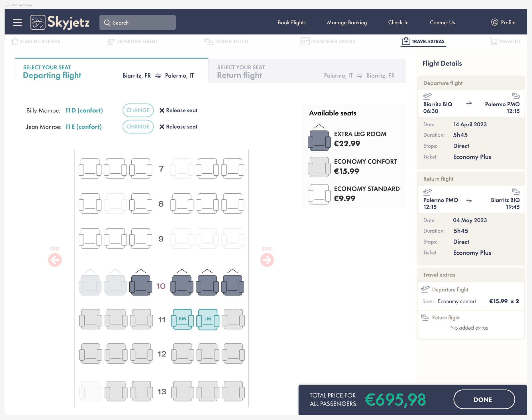Click departure date 14 April 2023
This screenshot has height=420, width=532.
coord(470,124)
